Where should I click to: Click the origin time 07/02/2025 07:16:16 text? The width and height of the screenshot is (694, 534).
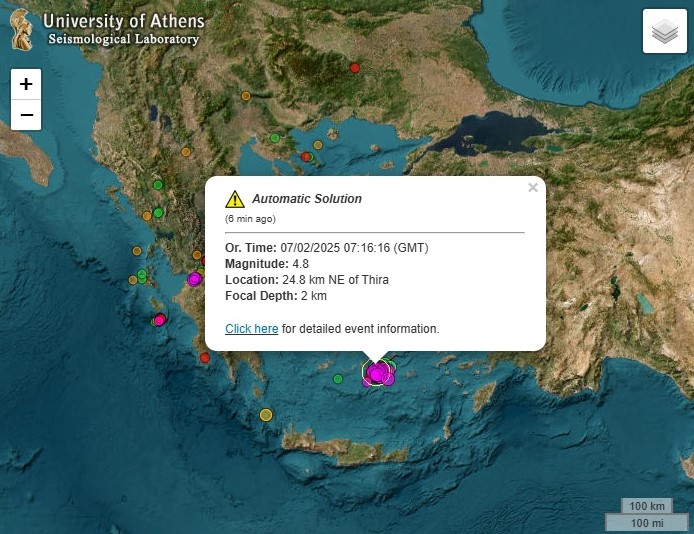(x=327, y=248)
